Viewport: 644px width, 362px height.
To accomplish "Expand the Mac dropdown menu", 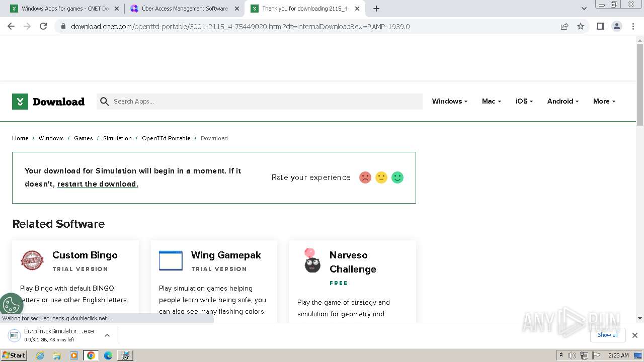I will [x=492, y=101].
